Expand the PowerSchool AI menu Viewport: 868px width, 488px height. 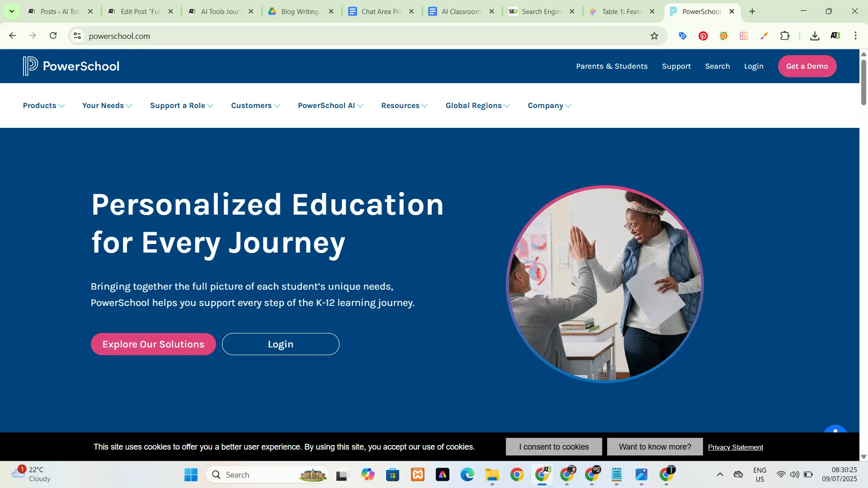pyautogui.click(x=330, y=105)
